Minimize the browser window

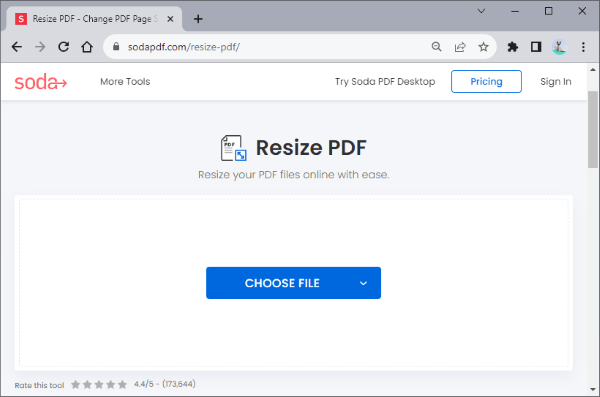tap(515, 11)
